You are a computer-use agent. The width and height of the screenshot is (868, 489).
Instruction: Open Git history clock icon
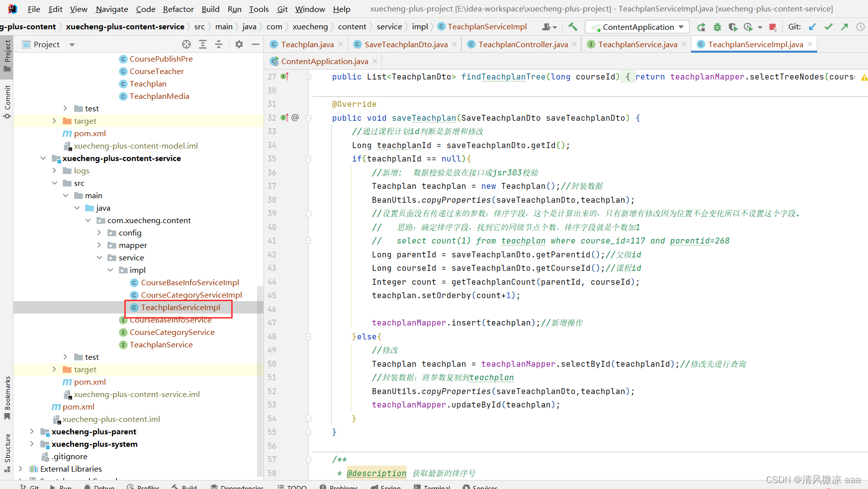click(861, 27)
